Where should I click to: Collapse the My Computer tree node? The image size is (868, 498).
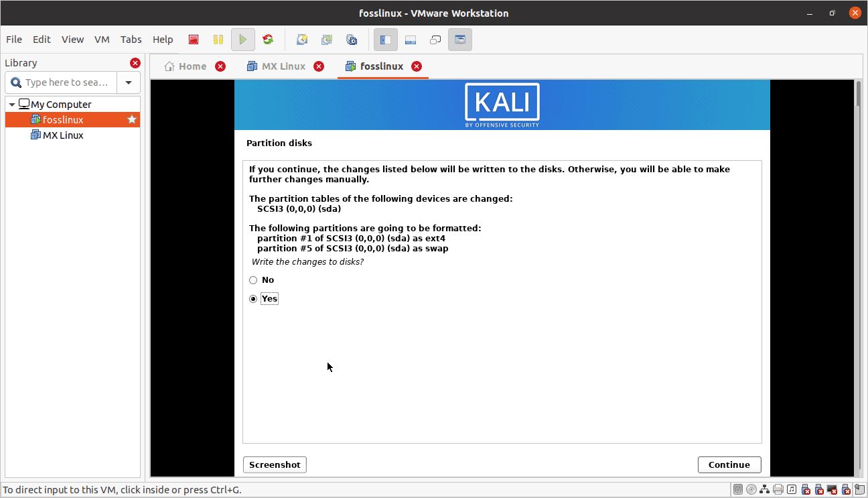(12, 105)
